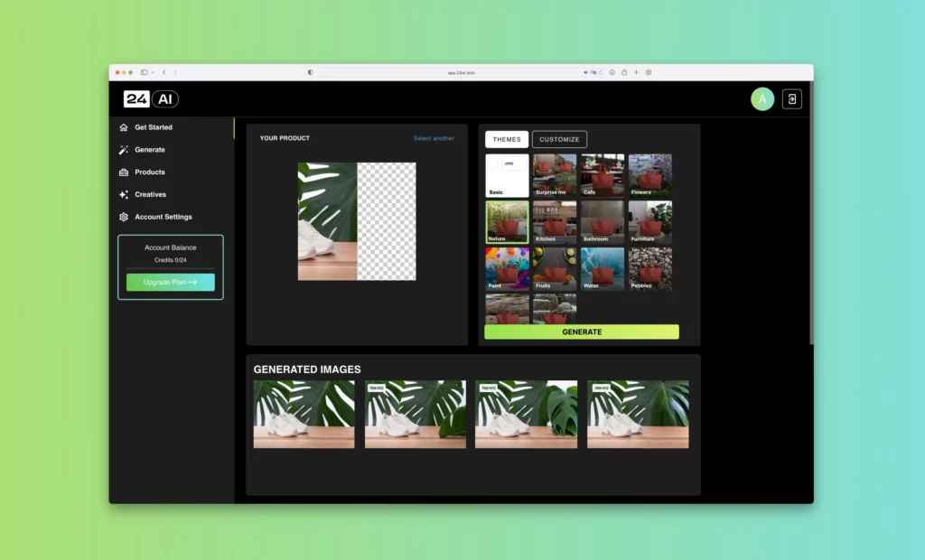
Task: Select the Themes tab
Action: [507, 139]
